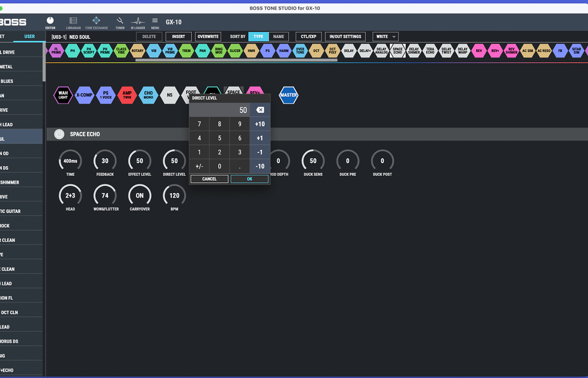Screen dimensions: 588x378
Task: Sort effects by TYPE
Action: (x=258, y=37)
